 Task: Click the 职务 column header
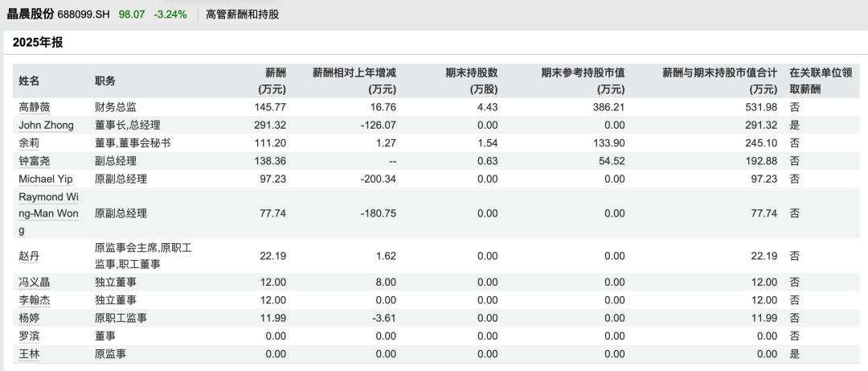[105, 81]
